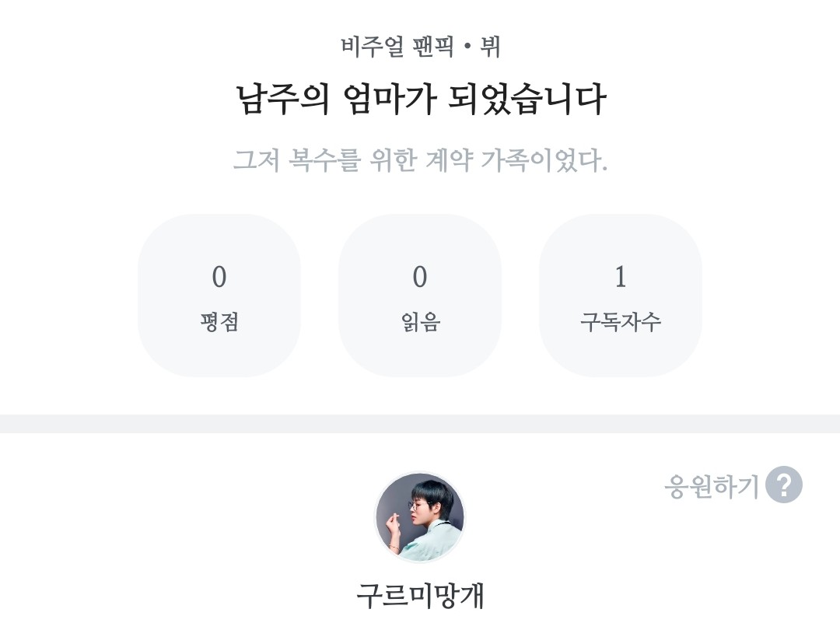Screen dimensions: 840x630
Task: Open the 구독자수 stat card
Action: click(621, 296)
